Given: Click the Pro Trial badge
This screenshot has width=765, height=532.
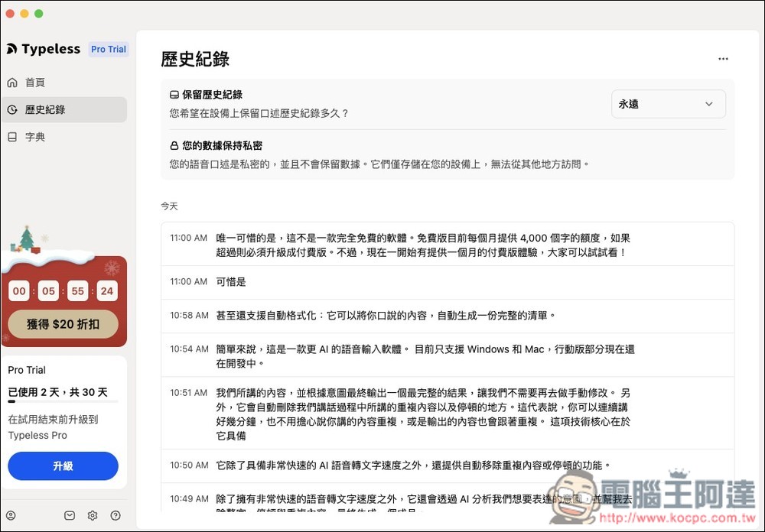Looking at the screenshot, I should [x=108, y=48].
